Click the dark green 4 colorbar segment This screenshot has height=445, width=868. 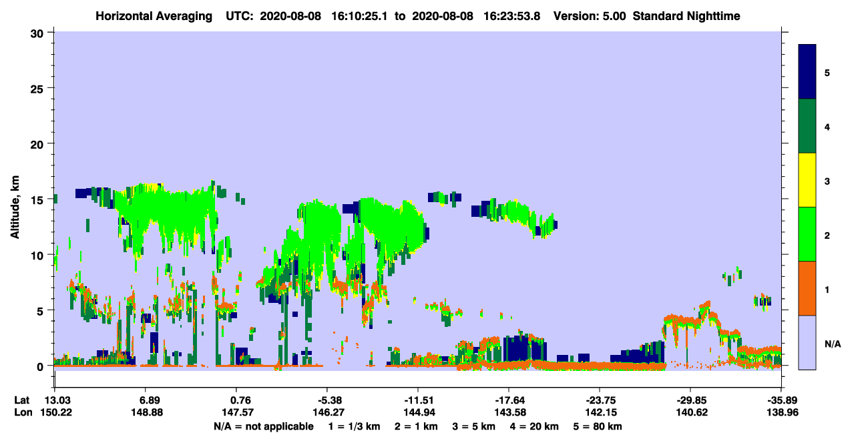(807, 126)
